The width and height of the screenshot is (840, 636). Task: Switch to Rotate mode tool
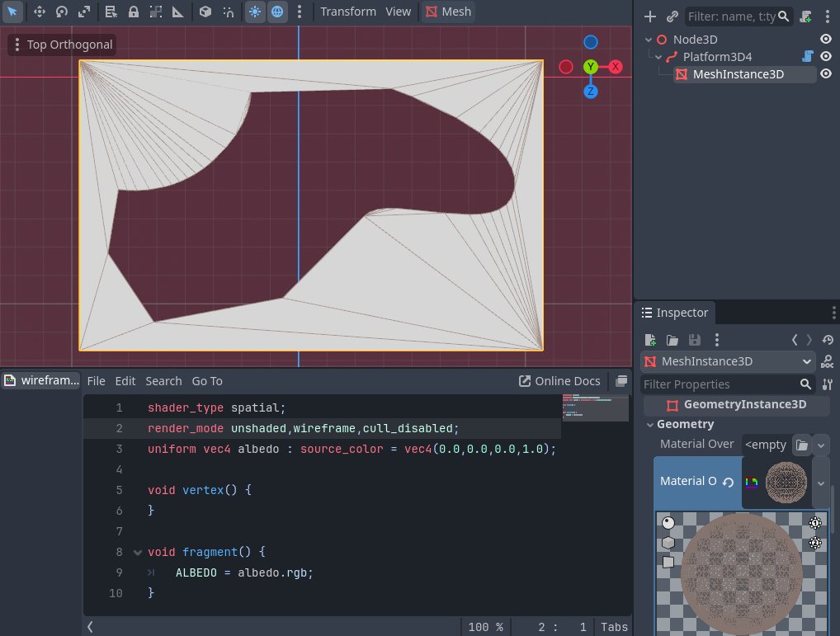tap(62, 12)
